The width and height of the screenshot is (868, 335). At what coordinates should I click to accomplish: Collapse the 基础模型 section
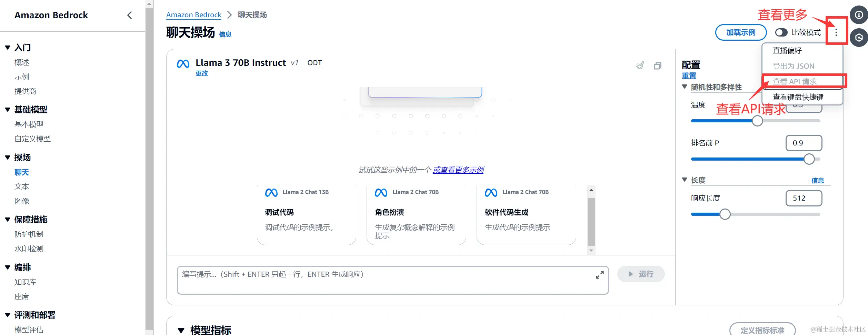click(8, 110)
